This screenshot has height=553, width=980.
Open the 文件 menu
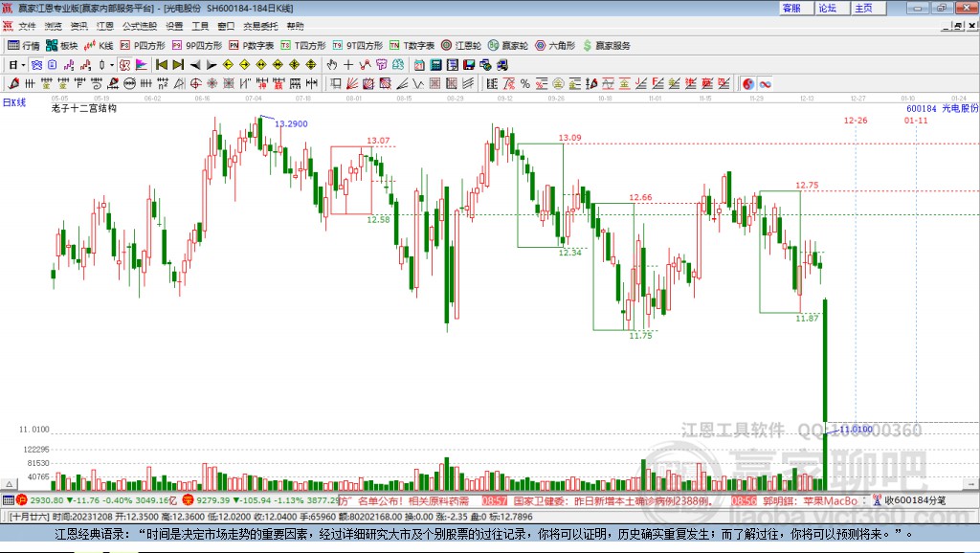[x=27, y=26]
